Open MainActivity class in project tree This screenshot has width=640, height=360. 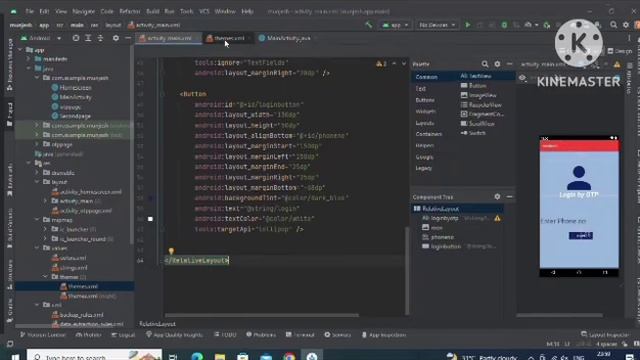pos(72,97)
